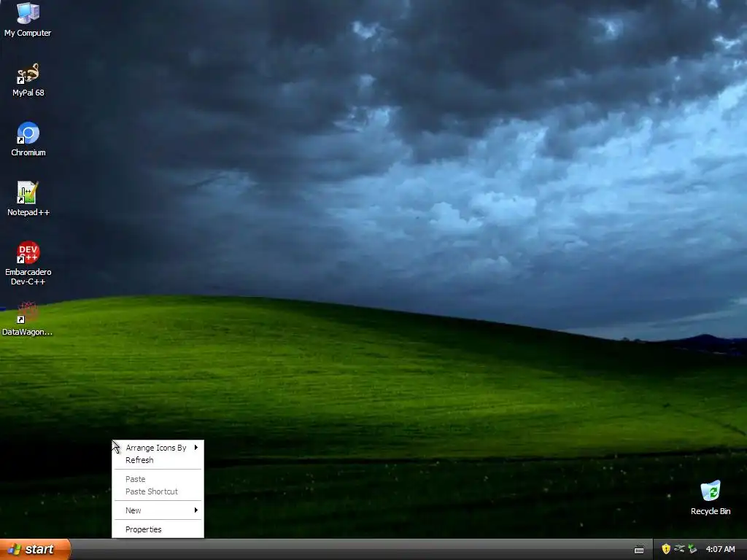Screen dimensions: 747x560
Task: Click the keyboard icon in the taskbar
Action: click(639, 550)
